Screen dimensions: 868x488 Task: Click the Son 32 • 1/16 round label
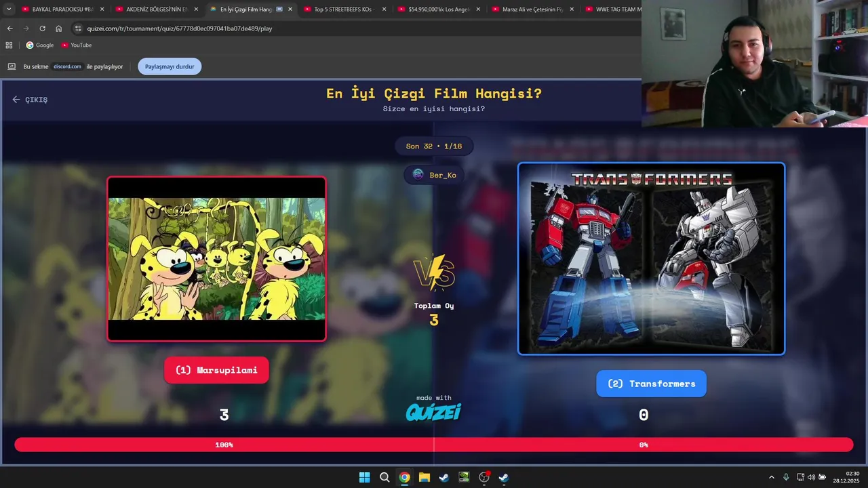point(434,146)
